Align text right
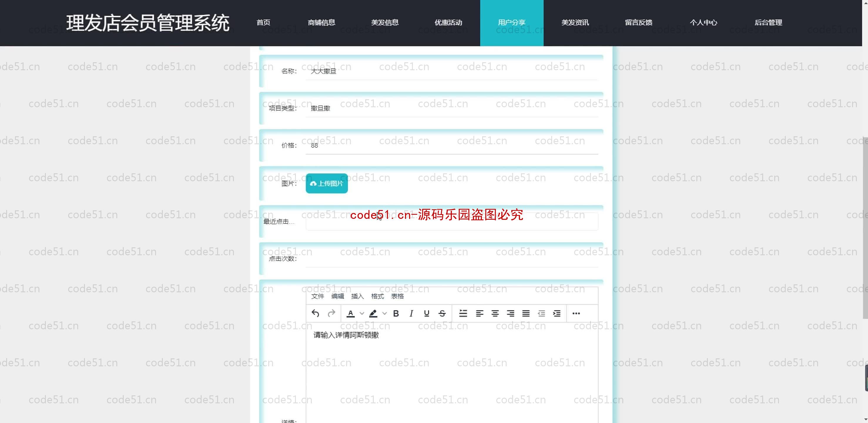 click(510, 313)
